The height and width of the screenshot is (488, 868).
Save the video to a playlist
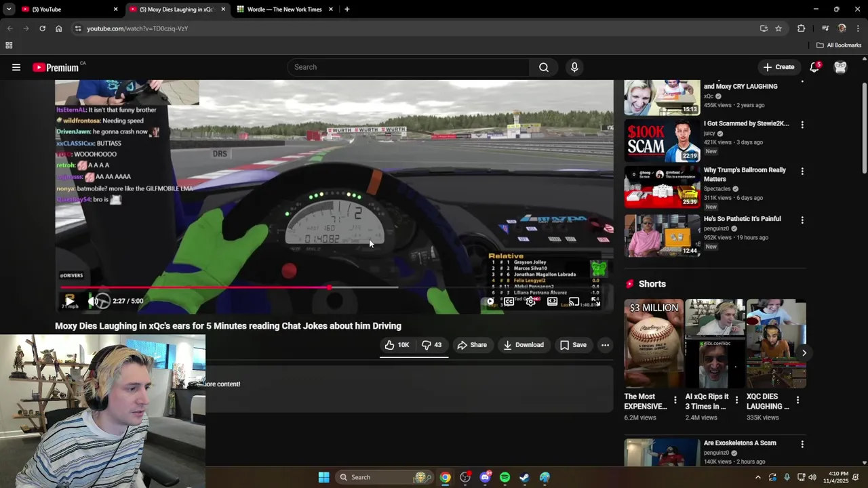[573, 345]
